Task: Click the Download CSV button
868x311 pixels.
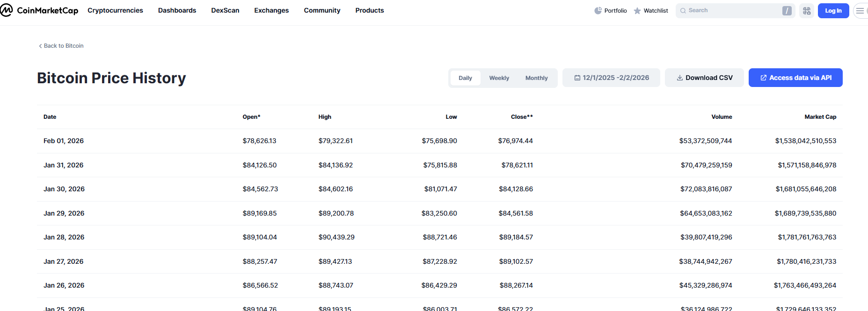Action: [704, 78]
